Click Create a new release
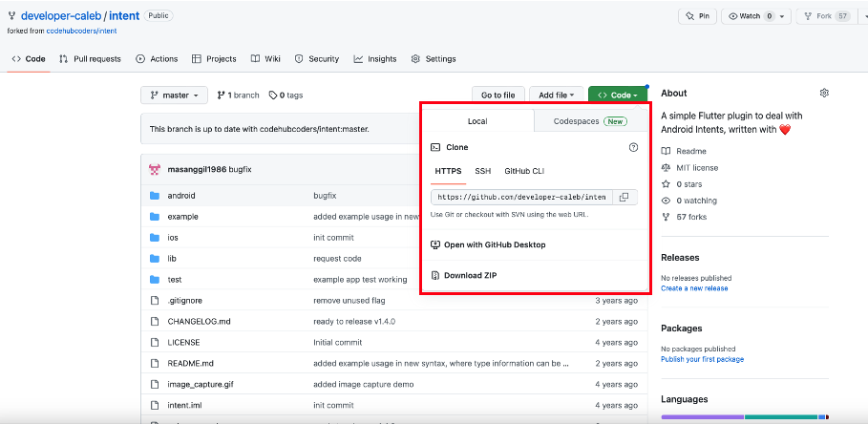The image size is (868, 424). tap(694, 288)
